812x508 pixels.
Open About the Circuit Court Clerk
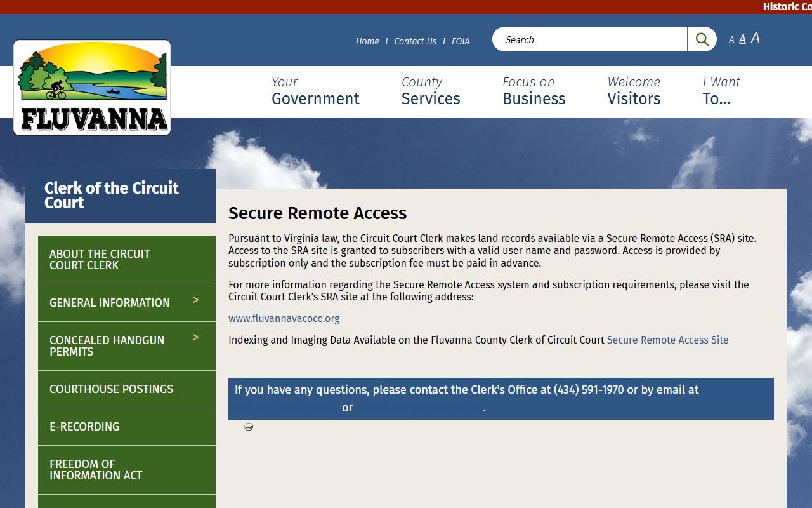127,260
